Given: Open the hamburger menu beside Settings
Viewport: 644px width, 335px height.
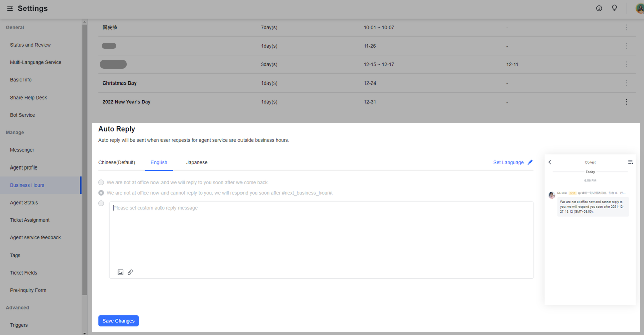Looking at the screenshot, I should click(10, 8).
